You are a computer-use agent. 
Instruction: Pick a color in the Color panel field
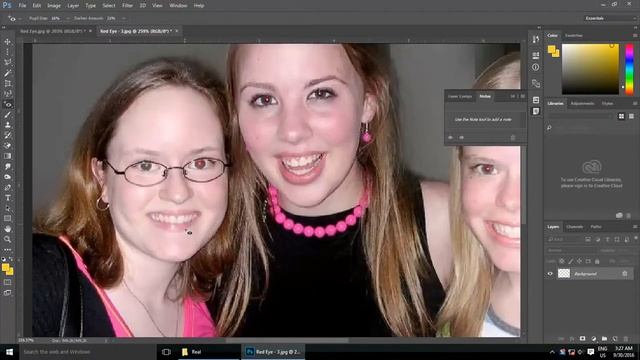[590, 69]
